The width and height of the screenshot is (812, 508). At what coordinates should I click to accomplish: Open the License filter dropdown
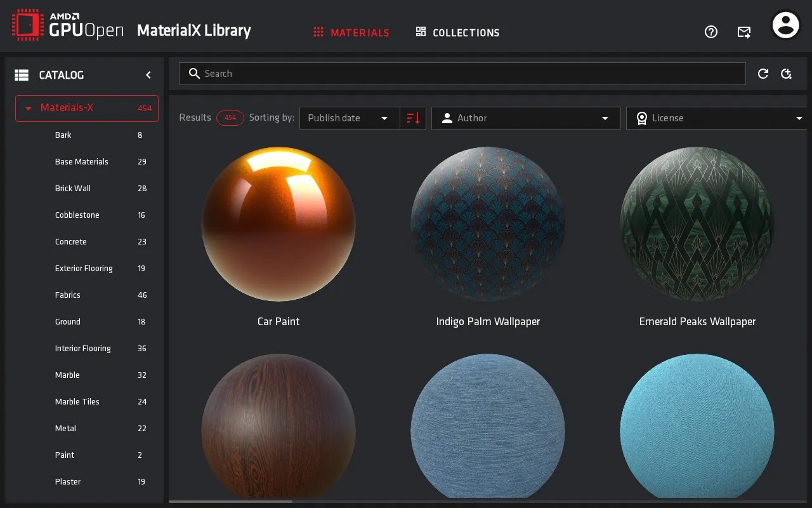[x=716, y=118]
